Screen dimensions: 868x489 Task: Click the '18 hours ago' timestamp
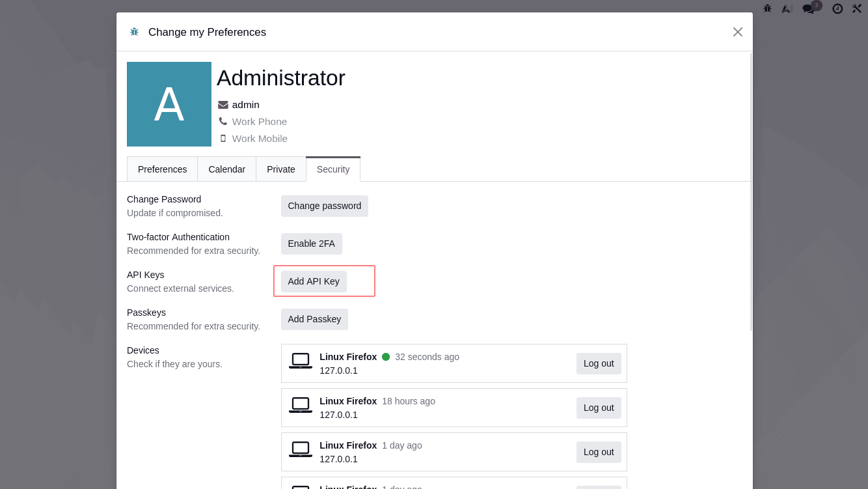pyautogui.click(x=409, y=401)
